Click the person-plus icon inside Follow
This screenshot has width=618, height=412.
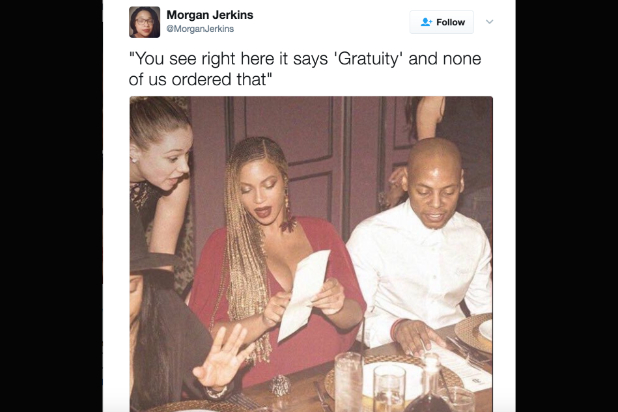tap(426, 22)
